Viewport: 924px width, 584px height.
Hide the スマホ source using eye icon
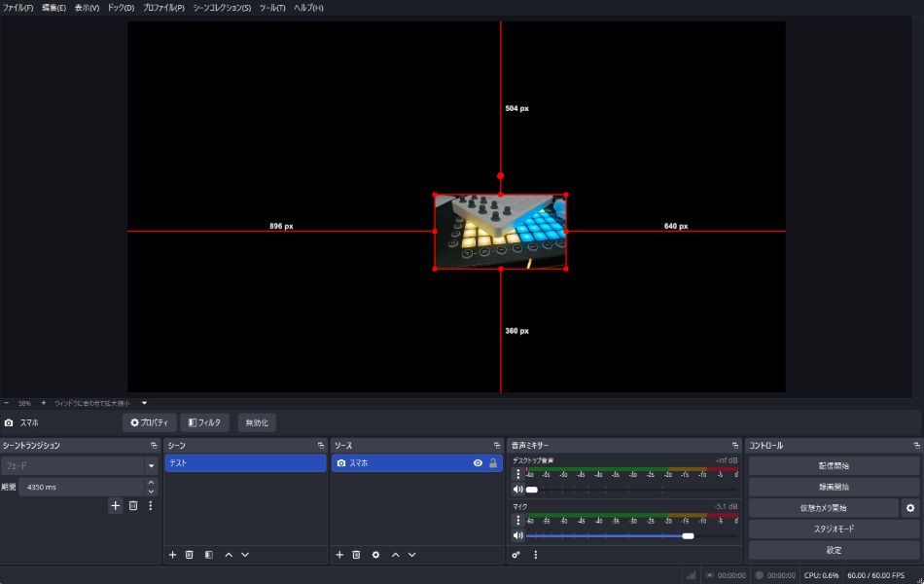click(478, 463)
